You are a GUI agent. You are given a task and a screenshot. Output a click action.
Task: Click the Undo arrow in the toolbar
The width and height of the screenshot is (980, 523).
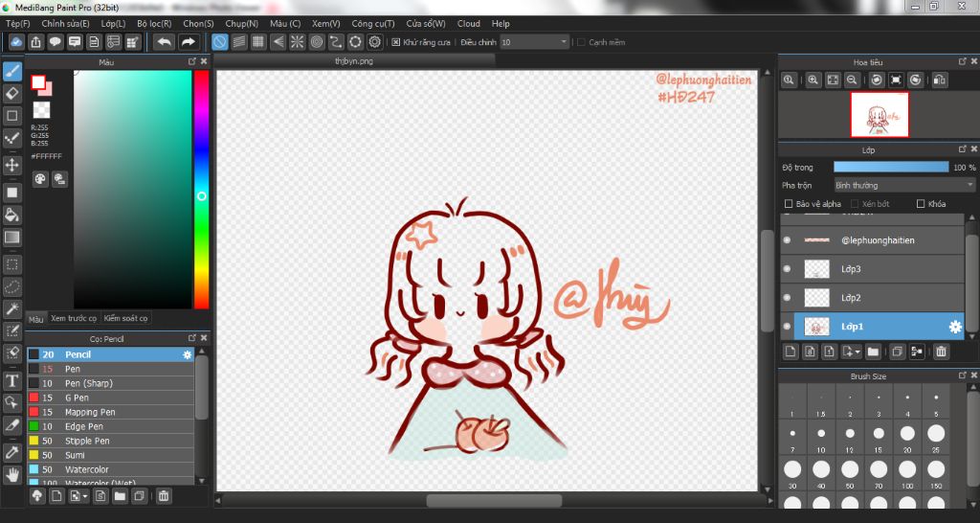tap(165, 42)
